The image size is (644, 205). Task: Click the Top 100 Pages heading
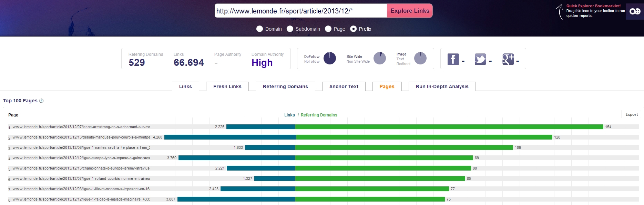(20, 101)
